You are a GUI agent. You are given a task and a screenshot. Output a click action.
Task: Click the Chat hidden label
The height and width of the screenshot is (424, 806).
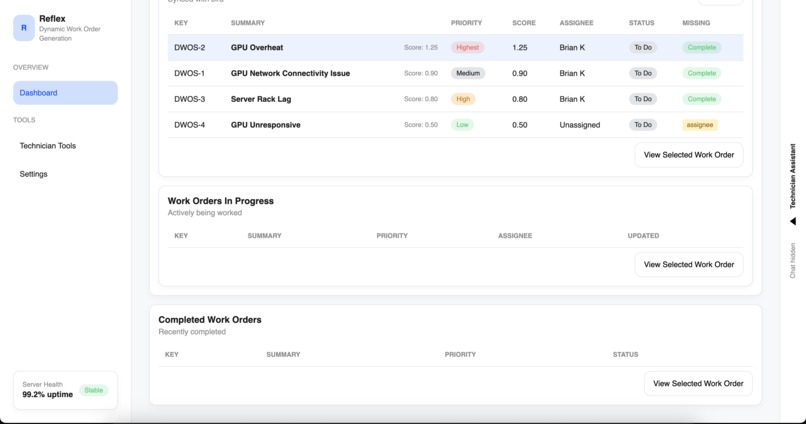coord(793,261)
